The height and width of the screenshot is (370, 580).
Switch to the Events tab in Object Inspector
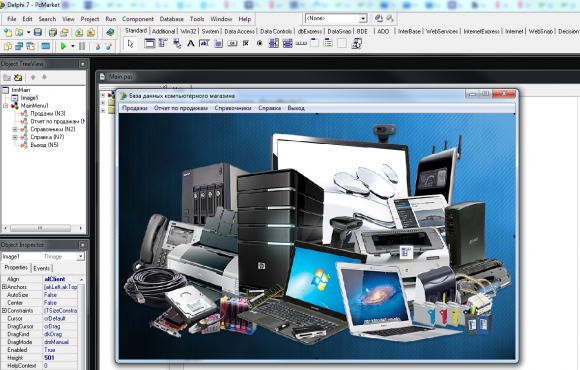click(41, 268)
